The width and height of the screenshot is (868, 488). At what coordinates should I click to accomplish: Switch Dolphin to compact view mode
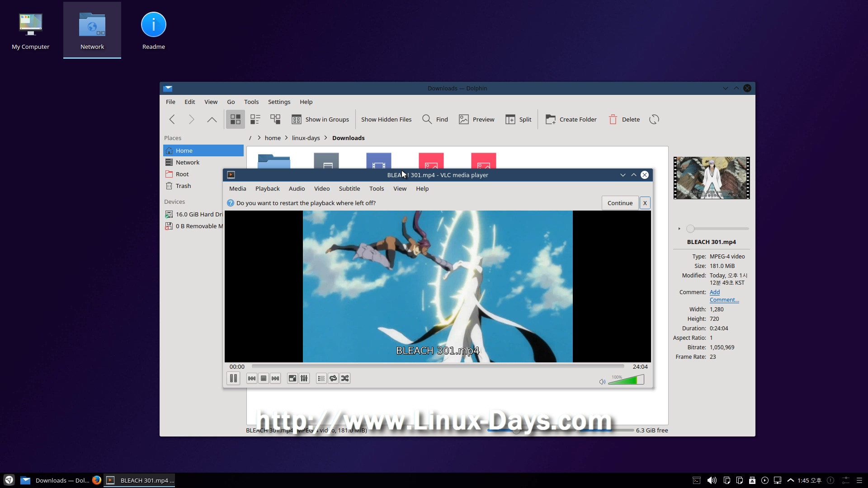point(255,119)
